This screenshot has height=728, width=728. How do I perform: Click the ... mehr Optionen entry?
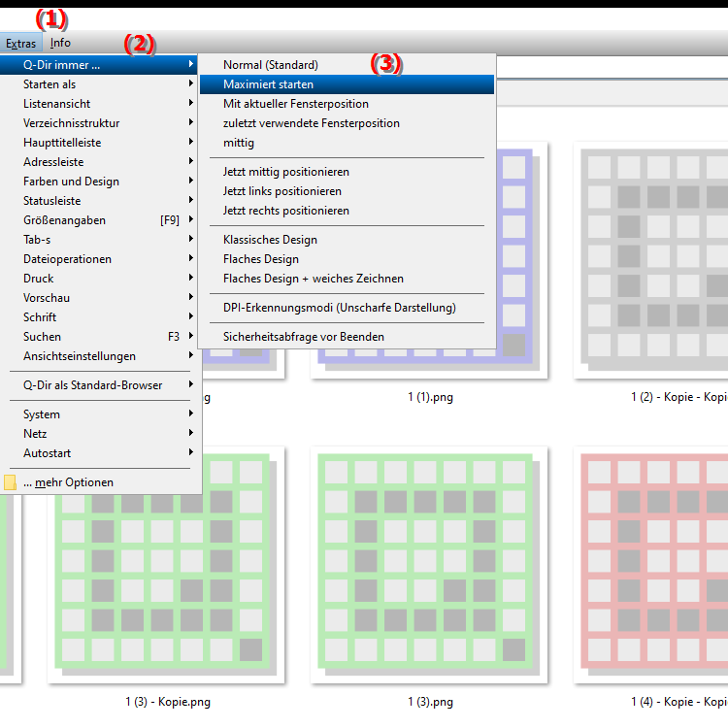click(x=98, y=482)
